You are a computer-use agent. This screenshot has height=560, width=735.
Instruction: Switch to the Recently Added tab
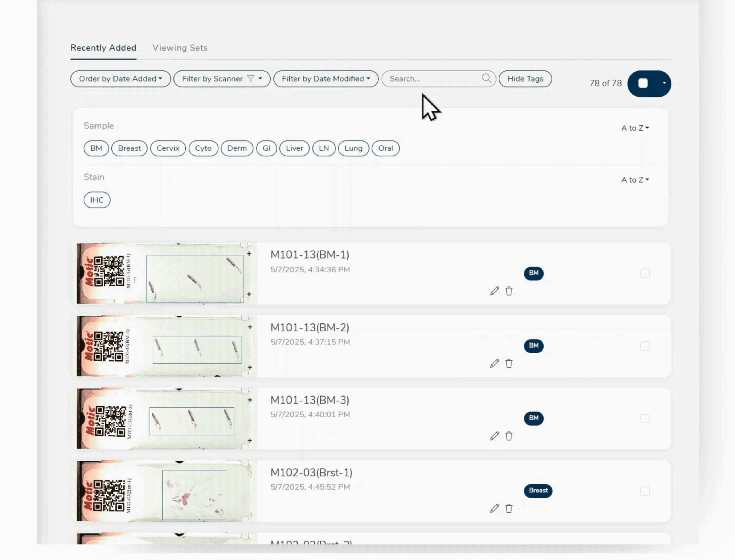point(103,48)
